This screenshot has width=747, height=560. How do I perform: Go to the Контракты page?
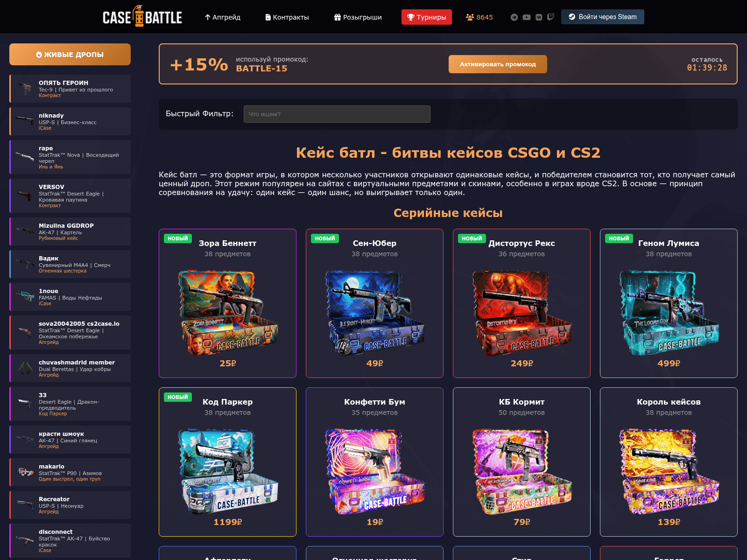tap(287, 17)
